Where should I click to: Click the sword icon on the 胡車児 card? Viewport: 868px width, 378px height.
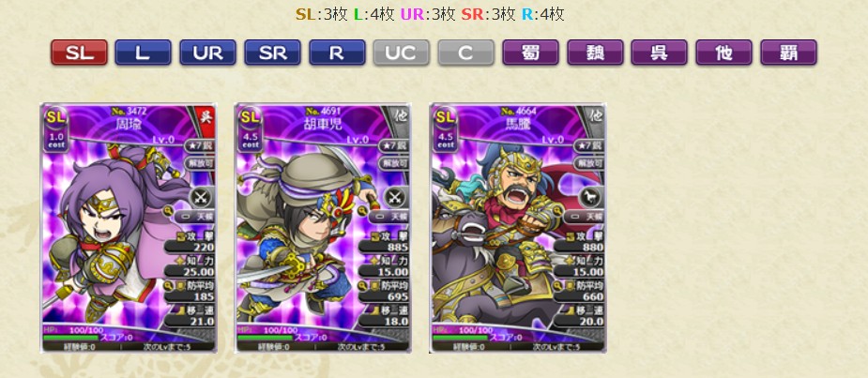395,196
